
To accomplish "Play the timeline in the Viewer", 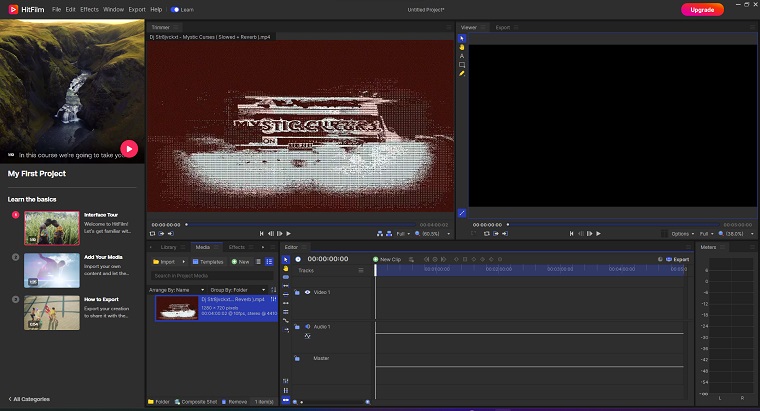I will point(599,234).
